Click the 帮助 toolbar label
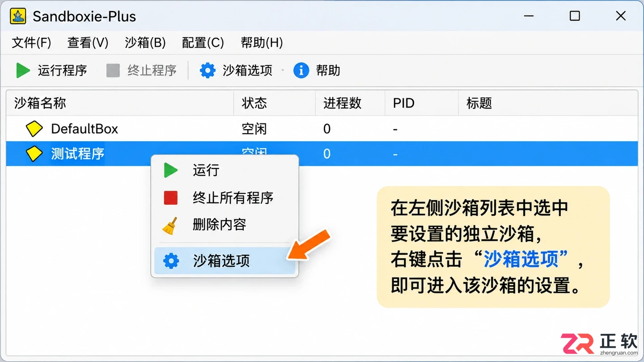Viewport: 644px width, 362px height. 328,71
